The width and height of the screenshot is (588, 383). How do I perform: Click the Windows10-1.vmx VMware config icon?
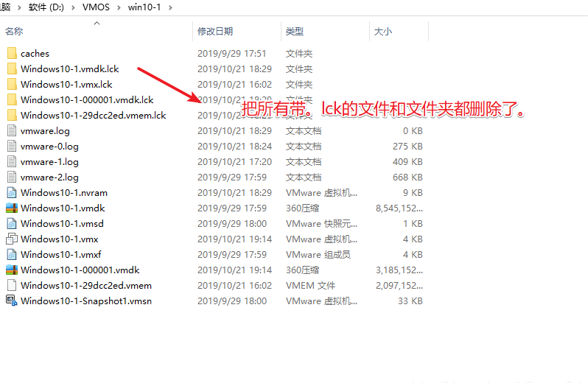click(x=12, y=239)
